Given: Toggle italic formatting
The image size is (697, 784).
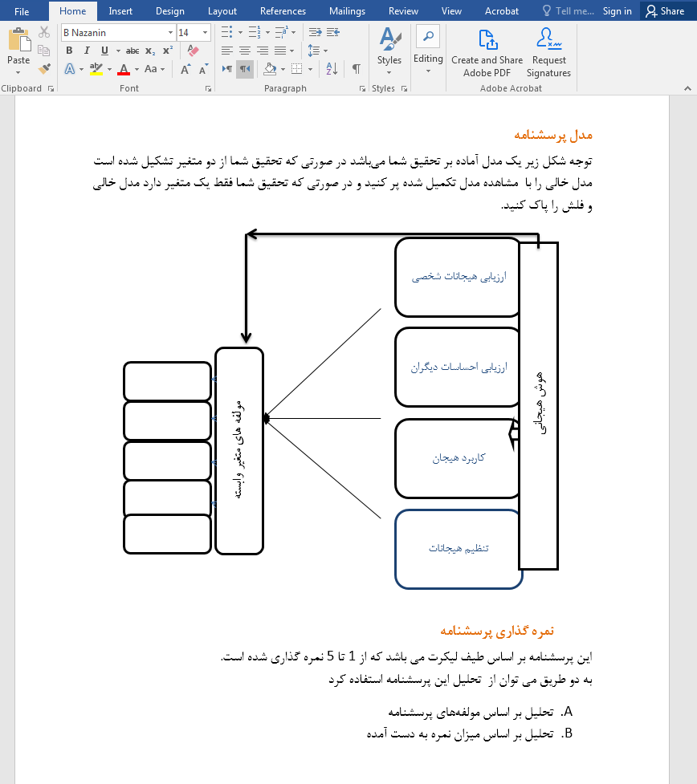Looking at the screenshot, I should coord(86,50).
